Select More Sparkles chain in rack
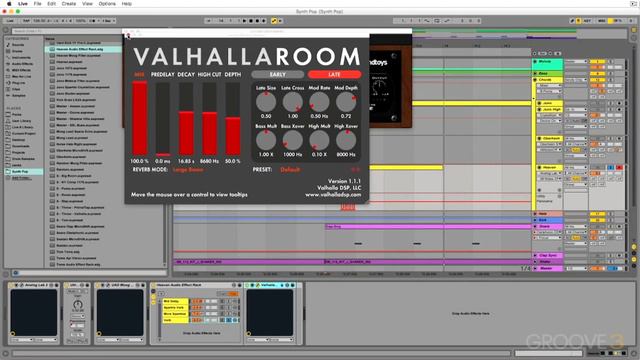 [x=176, y=314]
